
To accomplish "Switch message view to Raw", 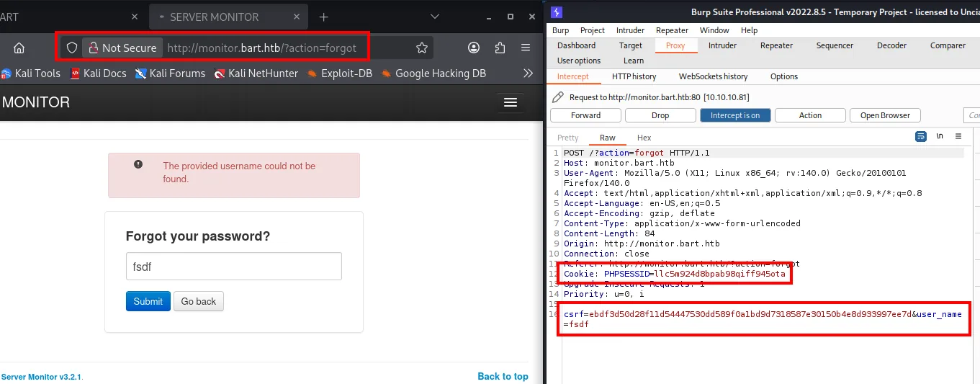I will point(608,138).
